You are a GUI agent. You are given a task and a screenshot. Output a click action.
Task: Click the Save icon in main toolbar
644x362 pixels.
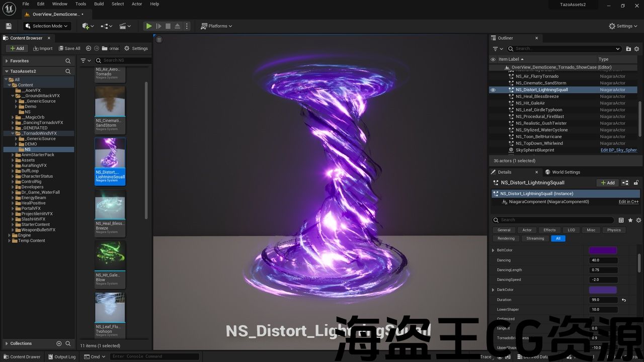pos(9,26)
